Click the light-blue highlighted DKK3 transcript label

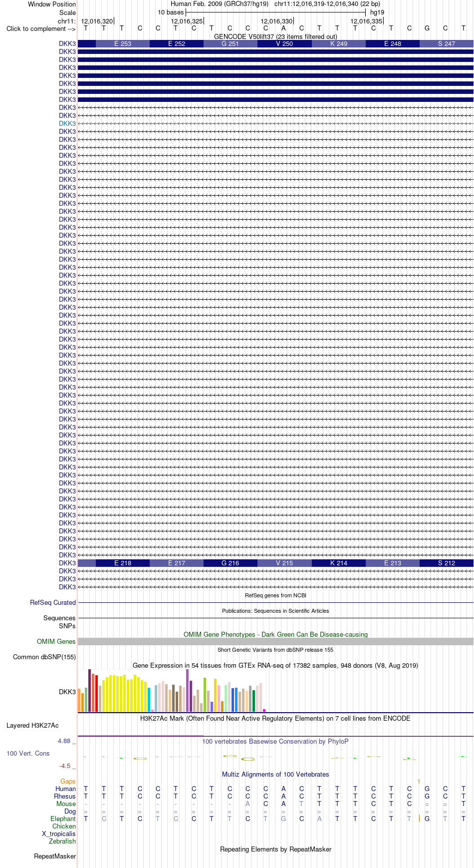click(x=67, y=123)
